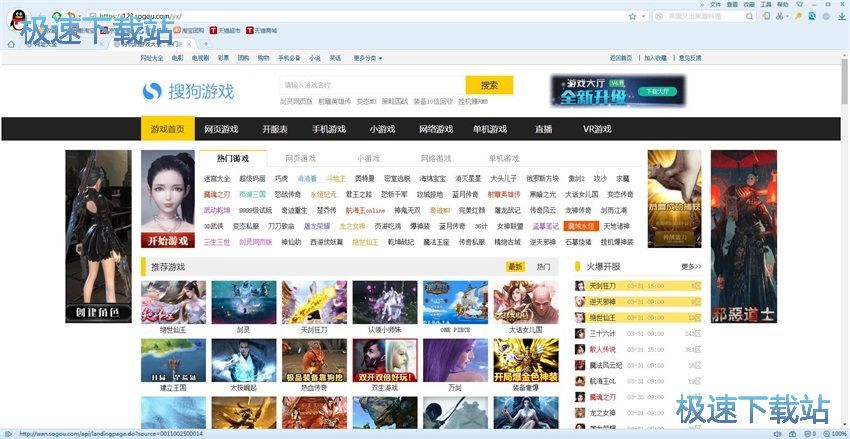The height and width of the screenshot is (439, 850).
Task: Click the 返回首页 link
Action: tap(621, 58)
